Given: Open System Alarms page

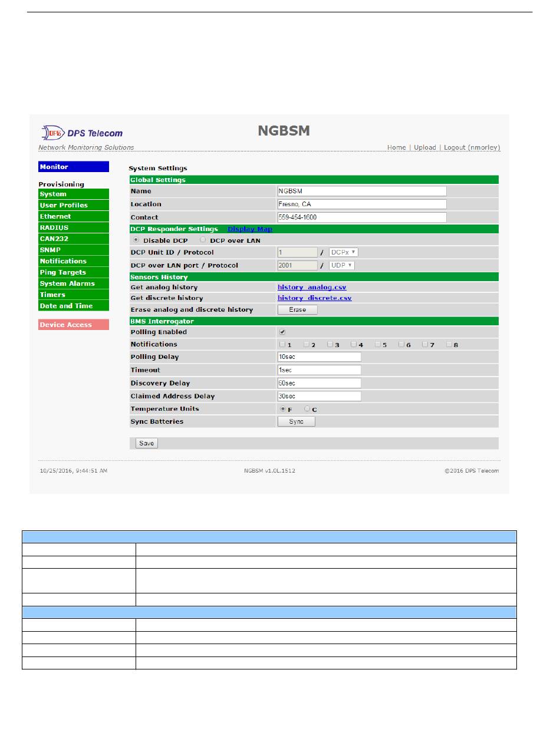Looking at the screenshot, I should [x=74, y=283].
